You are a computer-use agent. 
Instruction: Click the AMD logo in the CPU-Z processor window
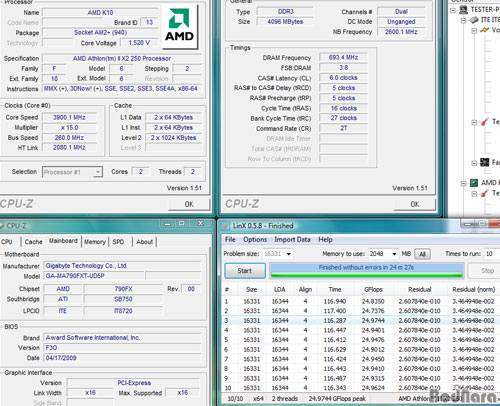point(180,27)
